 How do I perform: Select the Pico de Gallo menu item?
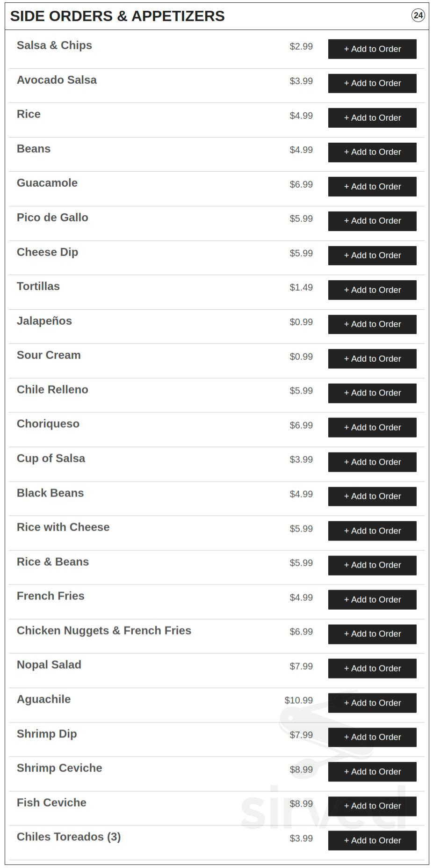pos(52,217)
